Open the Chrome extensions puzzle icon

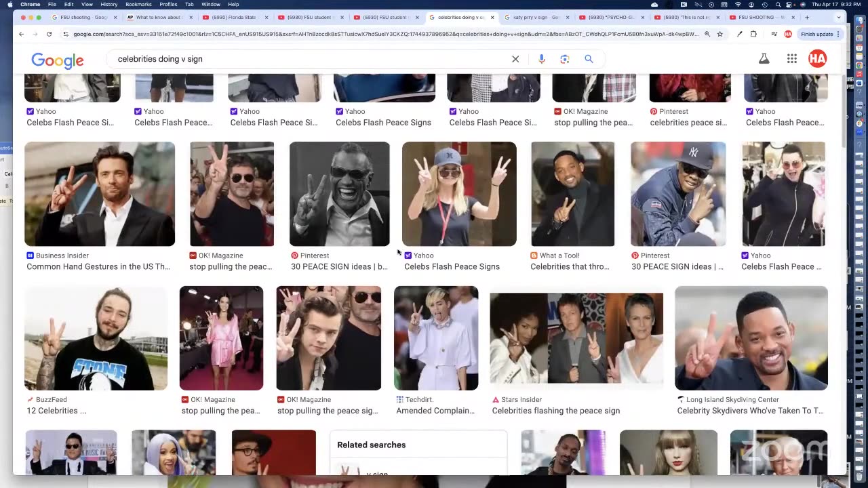pos(753,34)
